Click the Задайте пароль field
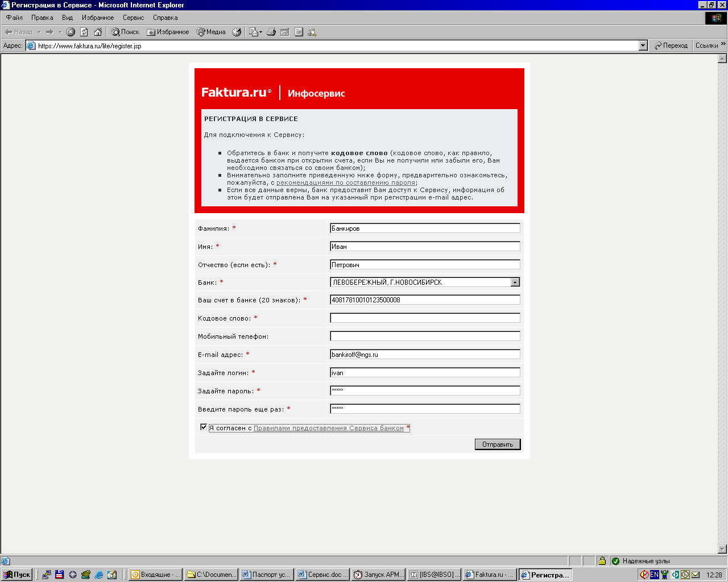This screenshot has width=728, height=582. pos(425,390)
